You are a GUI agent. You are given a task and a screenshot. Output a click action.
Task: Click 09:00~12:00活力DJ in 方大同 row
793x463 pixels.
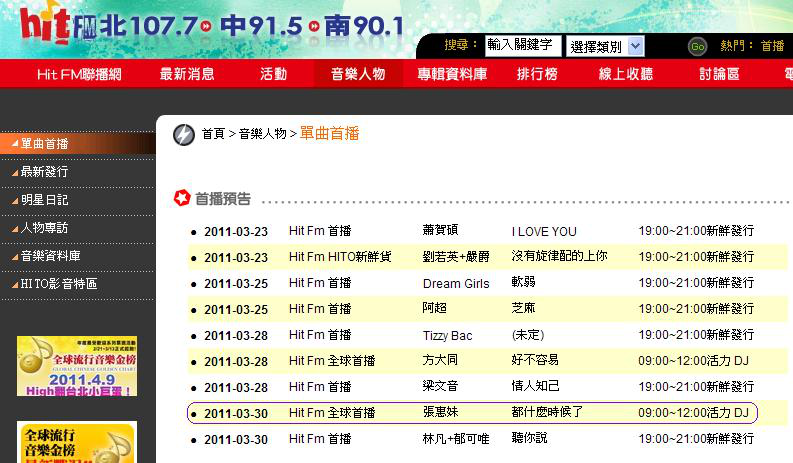tap(693, 361)
